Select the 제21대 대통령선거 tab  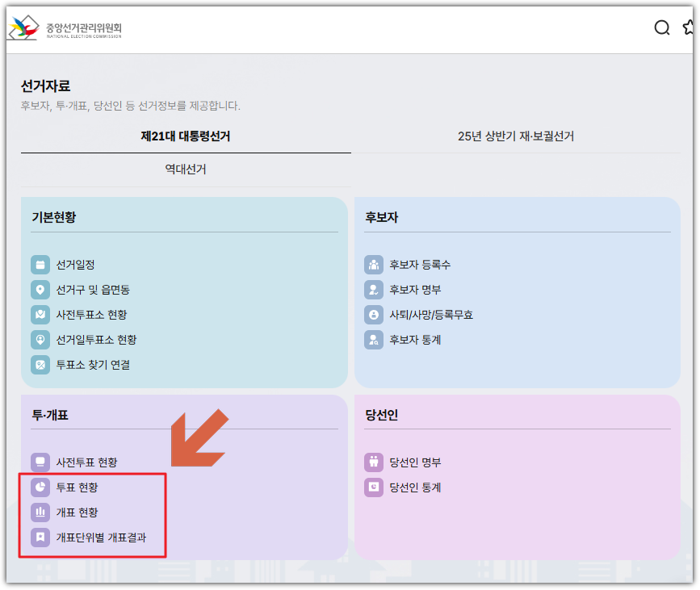[186, 136]
